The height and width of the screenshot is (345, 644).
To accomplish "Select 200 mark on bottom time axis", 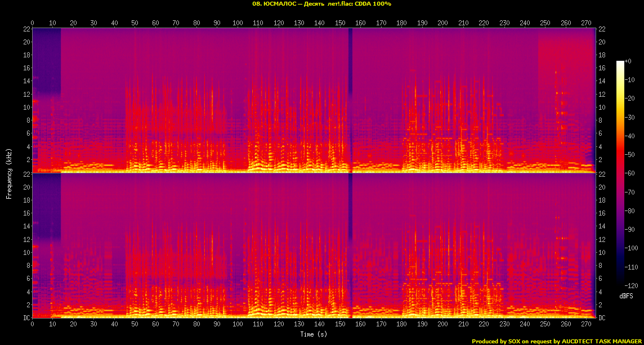I will click(x=442, y=325).
